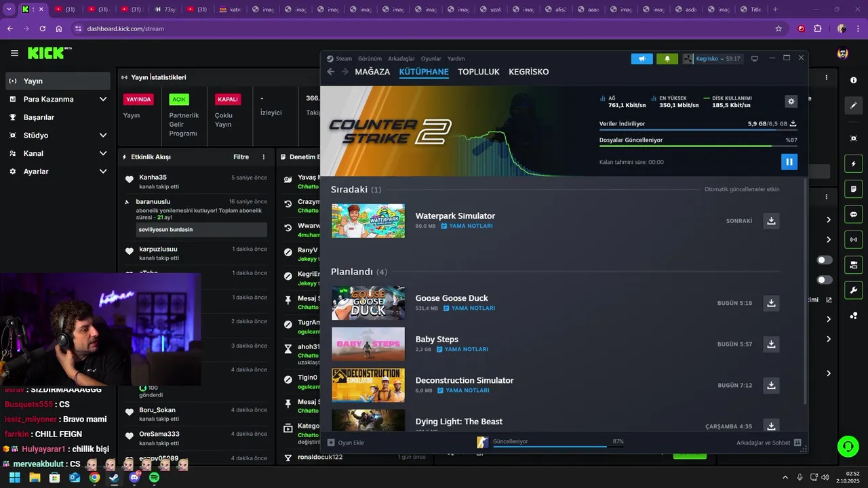Viewport: 868px width, 488px height.
Task: Switch to MAĞAZA tab in Steam
Action: click(x=372, y=72)
